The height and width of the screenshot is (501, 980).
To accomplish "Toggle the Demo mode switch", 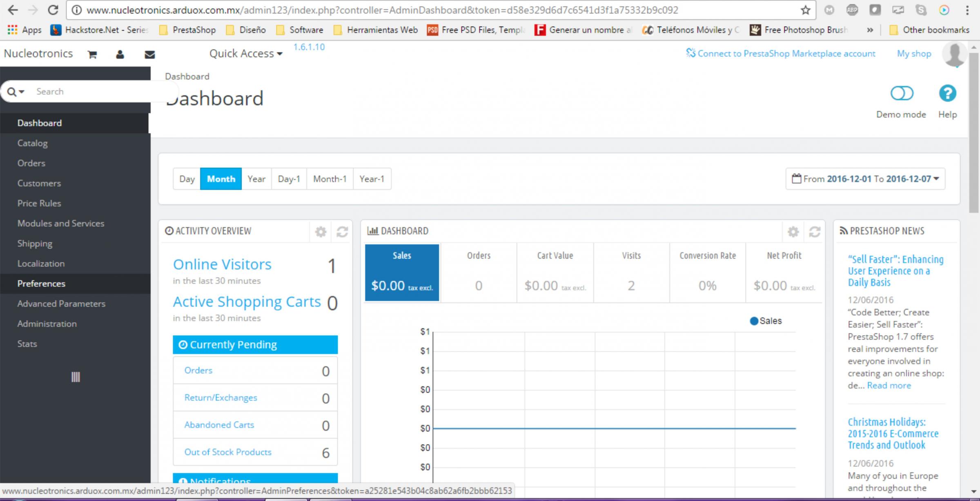I will pyautogui.click(x=902, y=93).
